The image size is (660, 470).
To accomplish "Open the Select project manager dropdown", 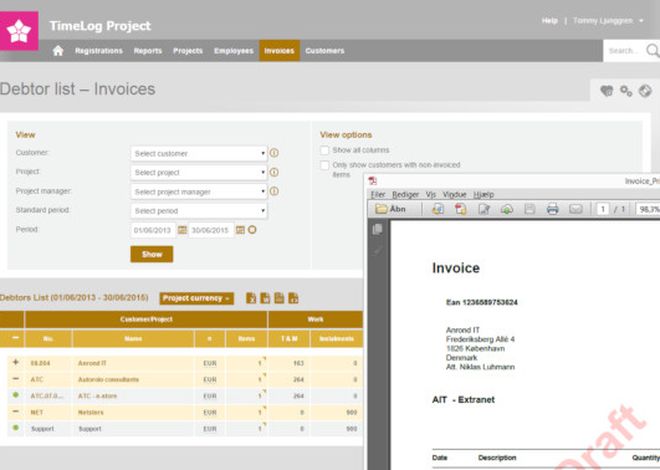I will pos(199,192).
